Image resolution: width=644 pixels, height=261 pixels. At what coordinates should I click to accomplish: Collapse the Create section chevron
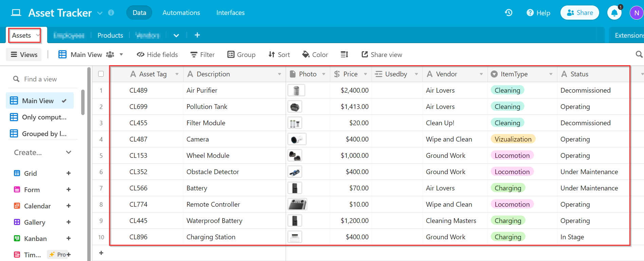[69, 152]
